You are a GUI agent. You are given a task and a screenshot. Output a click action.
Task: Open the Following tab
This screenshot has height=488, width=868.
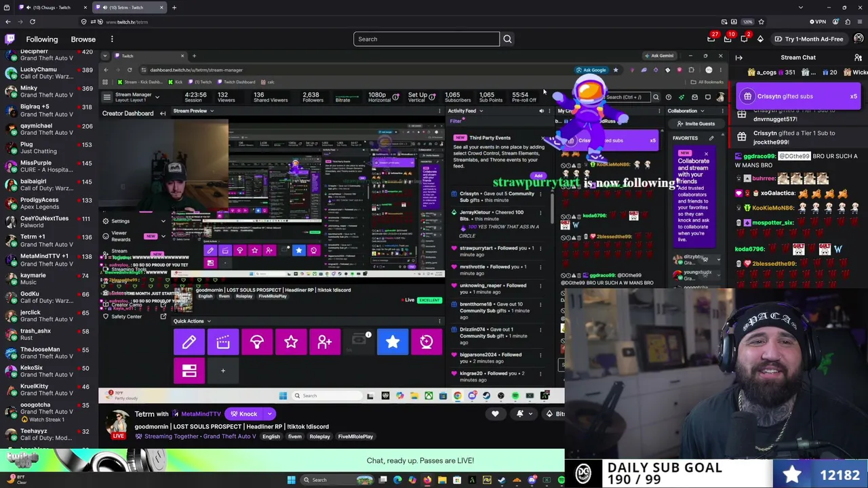pyautogui.click(x=42, y=39)
